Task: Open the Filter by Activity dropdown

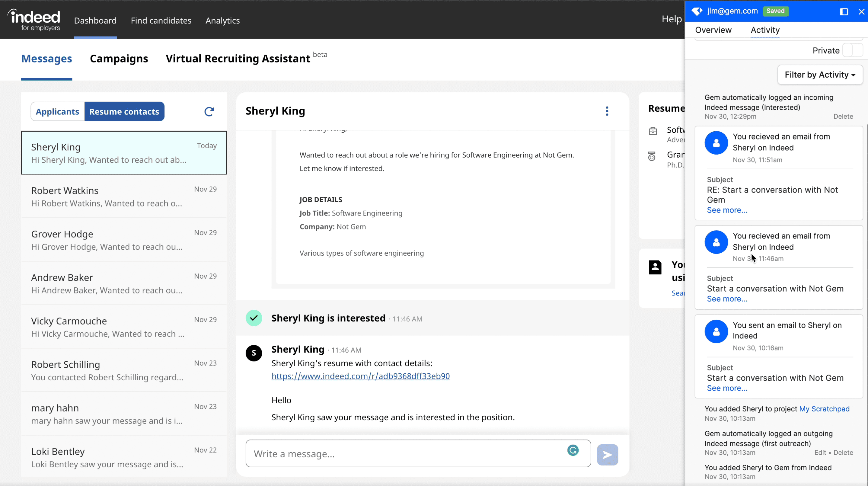Action: point(820,75)
